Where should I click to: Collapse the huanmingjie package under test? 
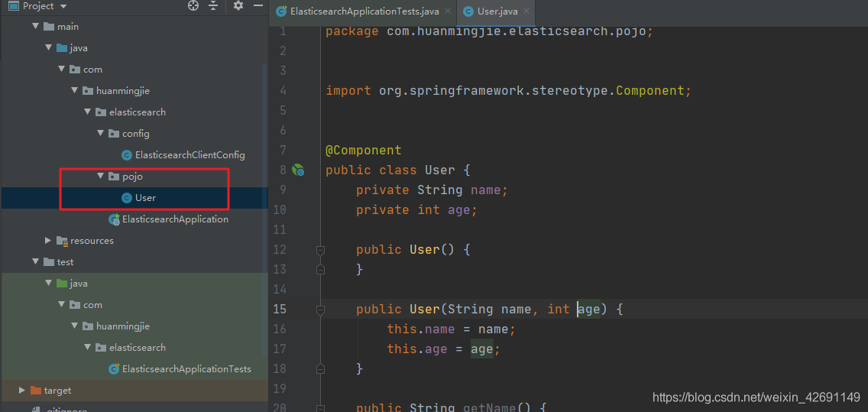pyautogui.click(x=74, y=326)
